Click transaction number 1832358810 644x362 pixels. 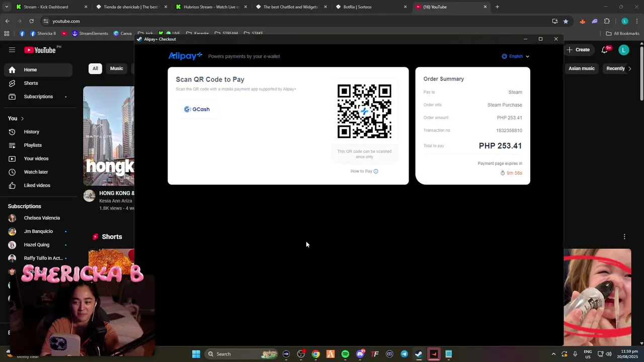(509, 131)
